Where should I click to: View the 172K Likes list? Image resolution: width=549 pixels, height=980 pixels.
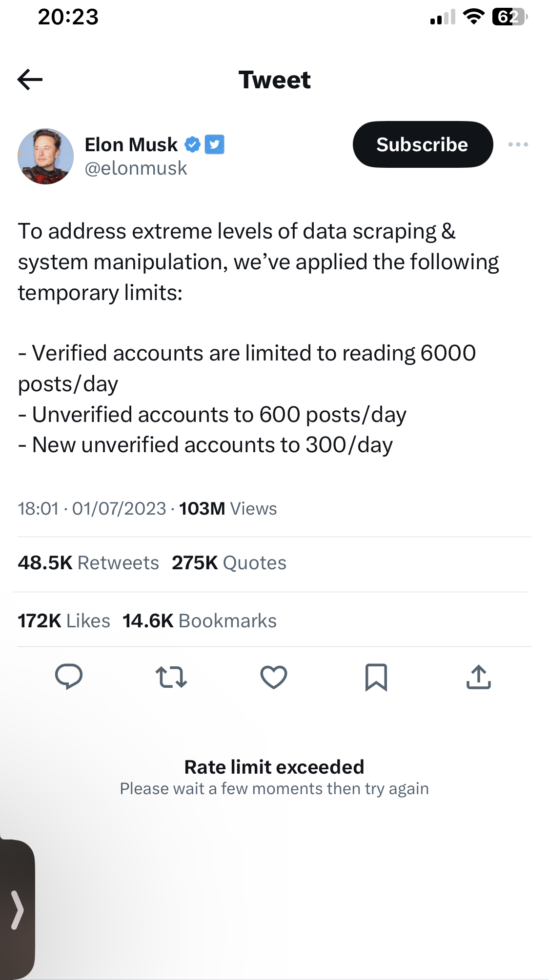point(64,621)
